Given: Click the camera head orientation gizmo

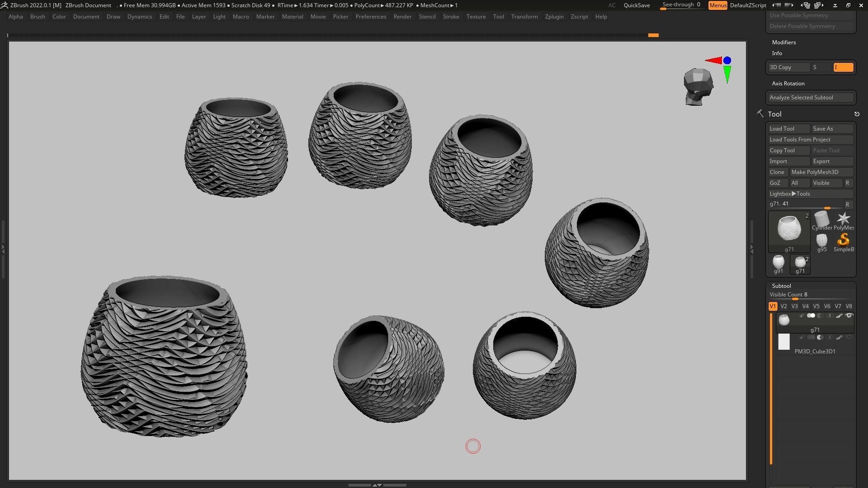Looking at the screenshot, I should (698, 87).
